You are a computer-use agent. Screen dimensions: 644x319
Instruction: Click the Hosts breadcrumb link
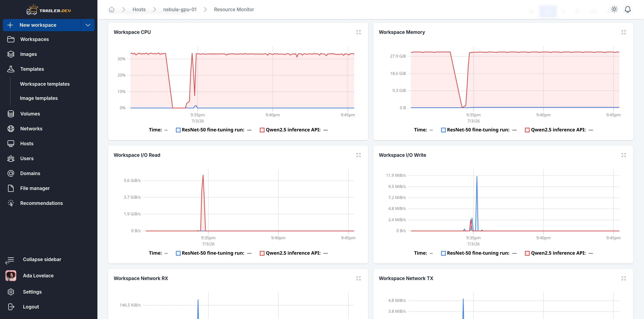click(139, 9)
